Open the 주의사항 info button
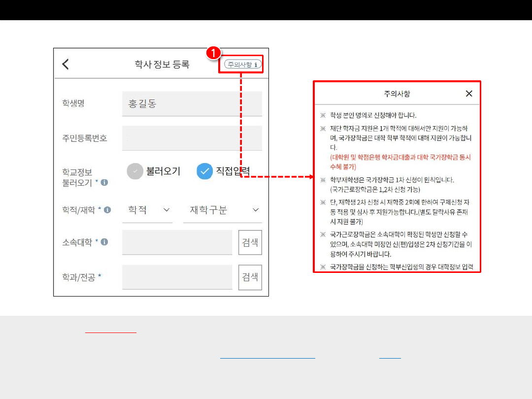Screen dimensions: 532x399 click(242, 65)
